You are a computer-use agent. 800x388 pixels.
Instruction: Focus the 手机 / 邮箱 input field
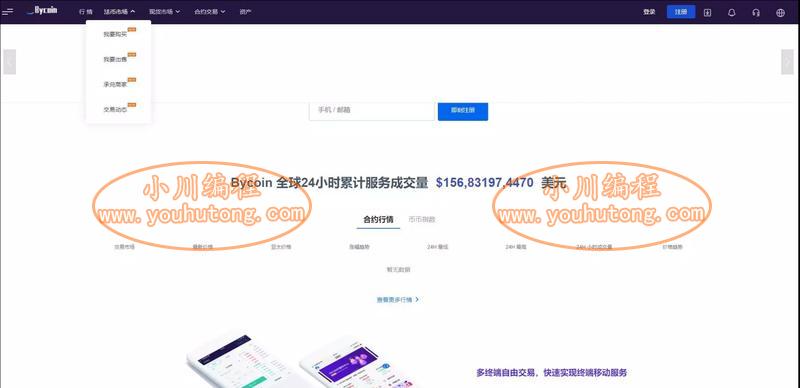372,110
